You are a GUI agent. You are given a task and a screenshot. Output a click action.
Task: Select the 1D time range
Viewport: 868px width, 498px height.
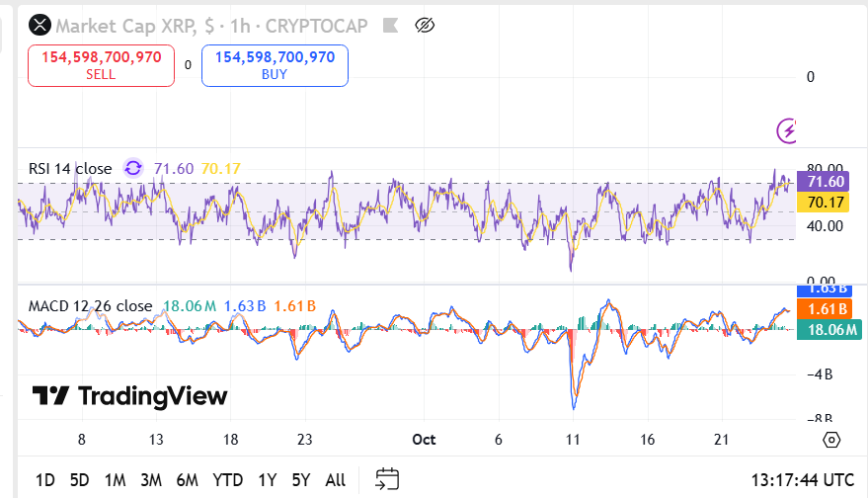click(x=45, y=480)
